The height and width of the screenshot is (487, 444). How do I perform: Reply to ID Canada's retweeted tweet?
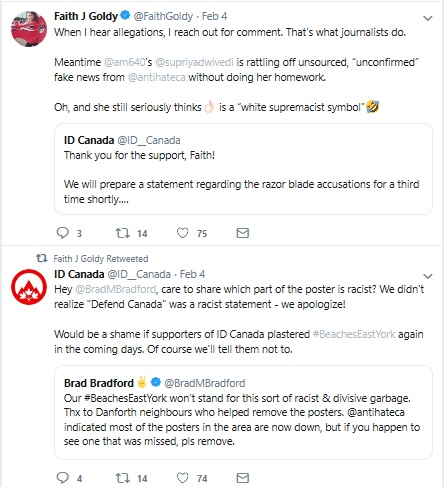[63, 478]
